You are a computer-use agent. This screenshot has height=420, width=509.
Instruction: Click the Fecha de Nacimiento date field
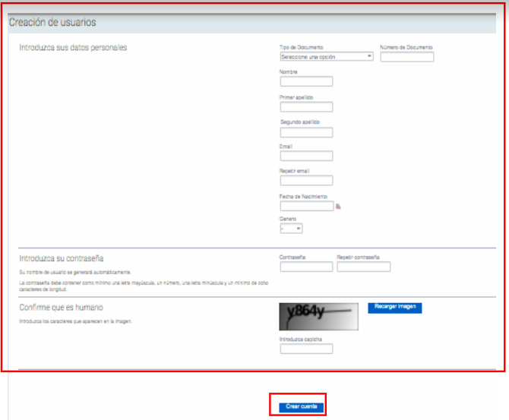[x=306, y=206]
